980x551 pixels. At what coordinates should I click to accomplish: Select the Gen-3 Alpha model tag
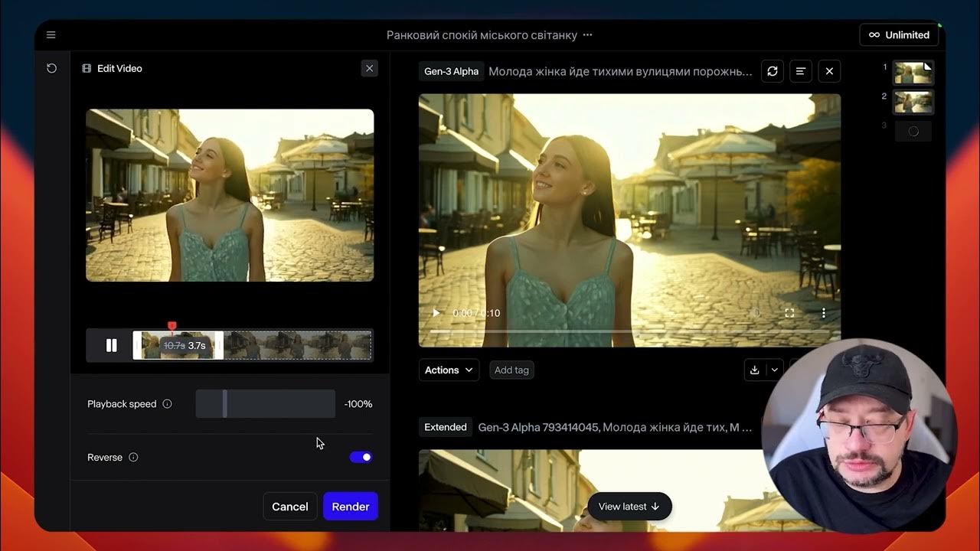pos(452,71)
